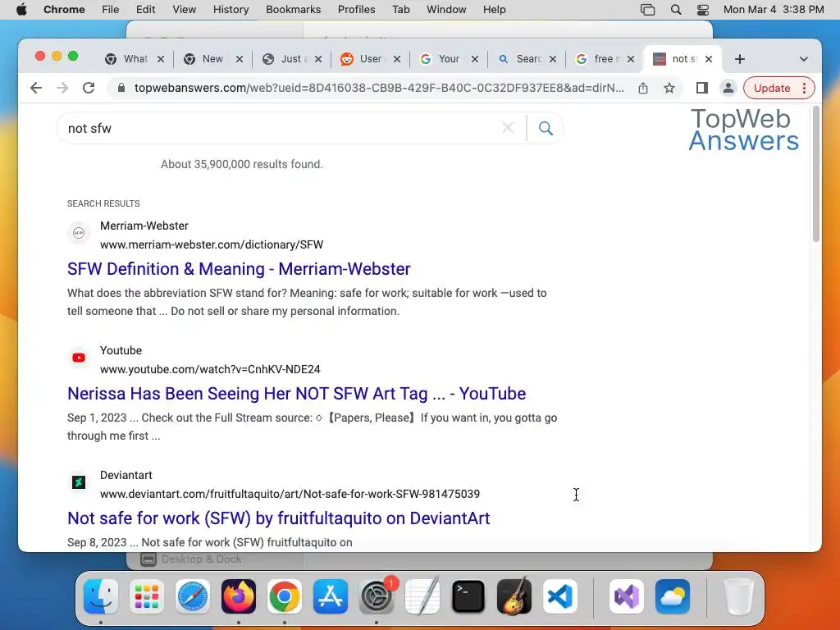Viewport: 840px width, 630px height.
Task: Open a new tab with plus button
Action: [x=740, y=59]
